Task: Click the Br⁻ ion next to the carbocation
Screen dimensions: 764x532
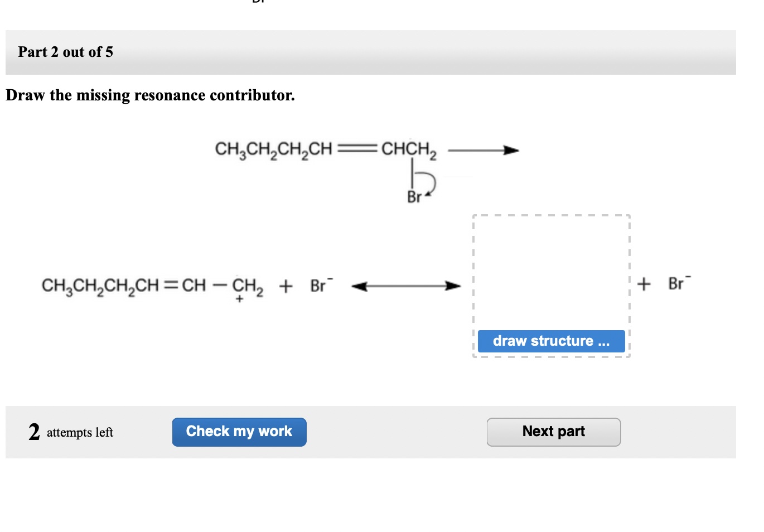Action: click(x=319, y=284)
